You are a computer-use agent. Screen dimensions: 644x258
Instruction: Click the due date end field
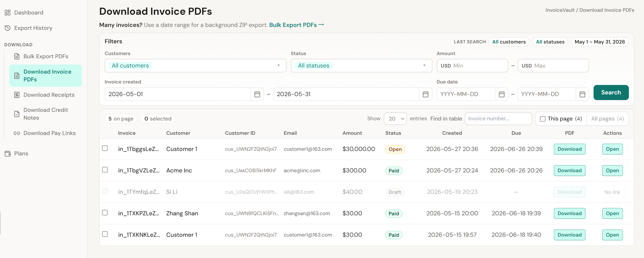[546, 94]
